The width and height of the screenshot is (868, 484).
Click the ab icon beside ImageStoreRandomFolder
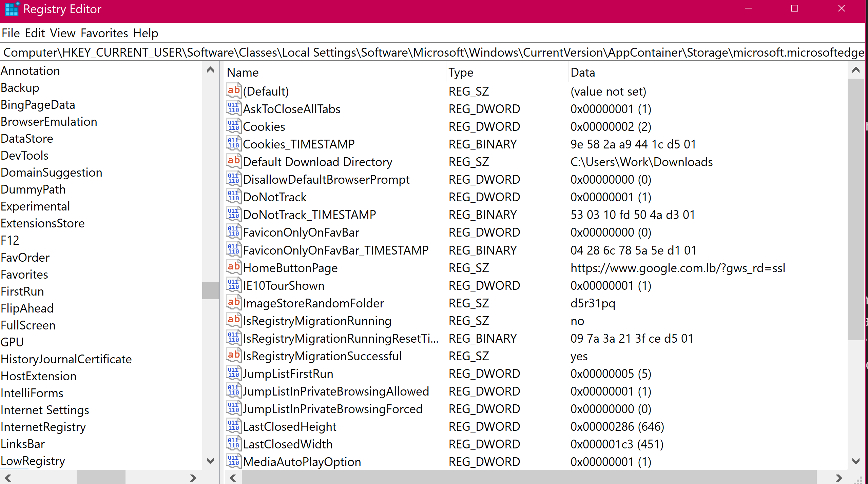click(233, 303)
